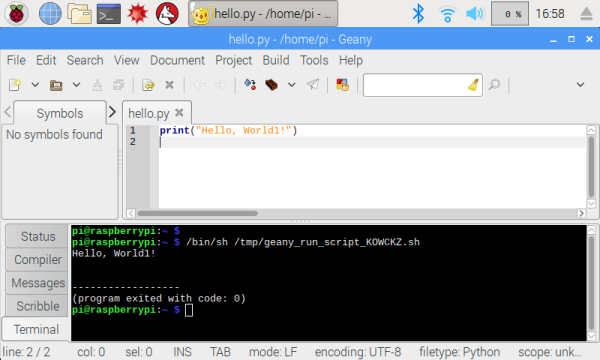
Task: Click the CPU usage monitor 0 %
Action: [x=510, y=14]
